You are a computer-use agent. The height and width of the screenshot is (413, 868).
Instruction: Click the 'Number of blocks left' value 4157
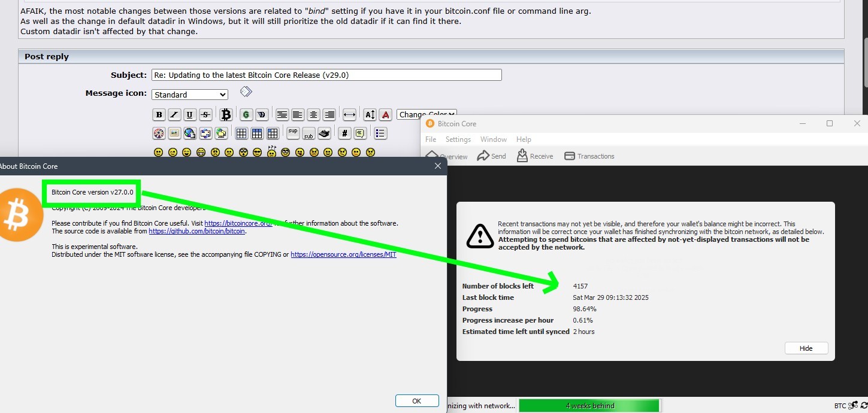580,286
